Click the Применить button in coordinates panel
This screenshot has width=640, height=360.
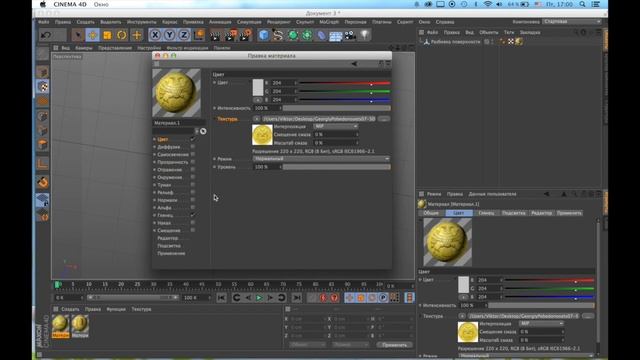point(394,344)
